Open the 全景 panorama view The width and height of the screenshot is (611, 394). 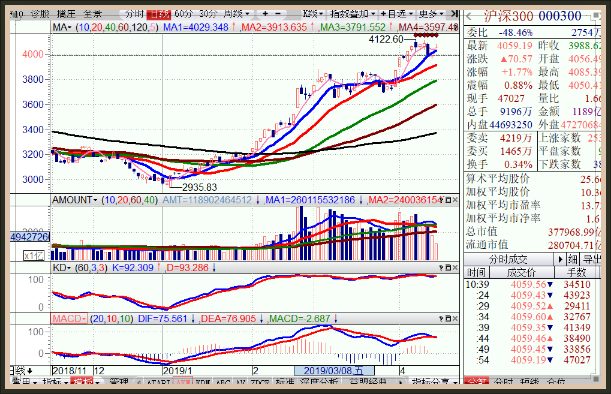click(93, 14)
